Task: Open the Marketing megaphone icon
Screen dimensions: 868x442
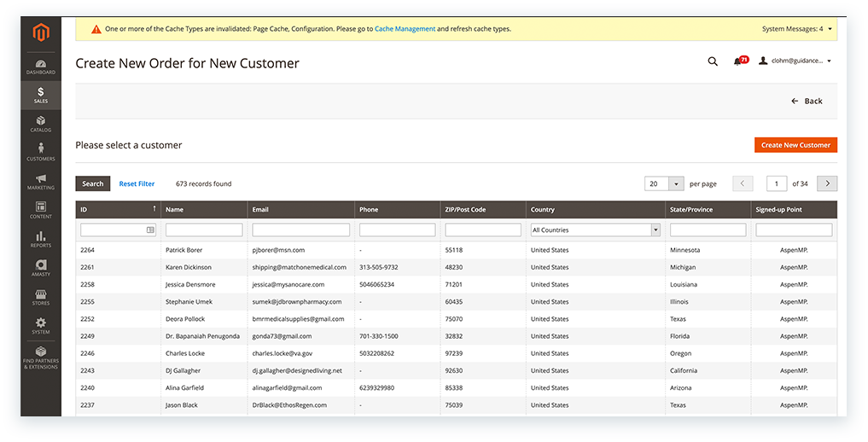Action: click(40, 182)
